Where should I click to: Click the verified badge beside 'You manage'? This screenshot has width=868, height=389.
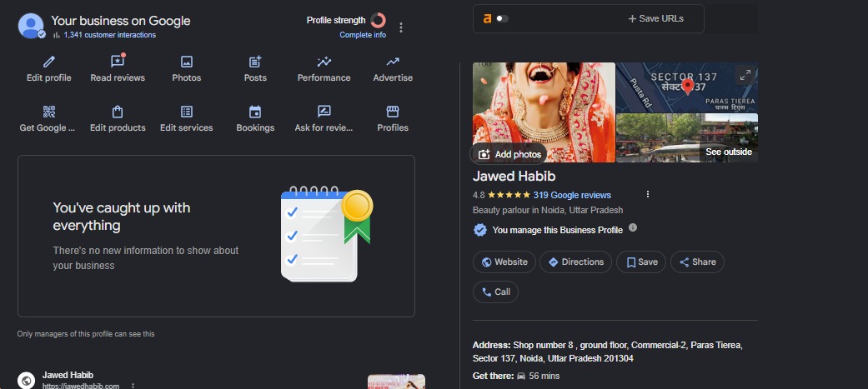pos(480,230)
